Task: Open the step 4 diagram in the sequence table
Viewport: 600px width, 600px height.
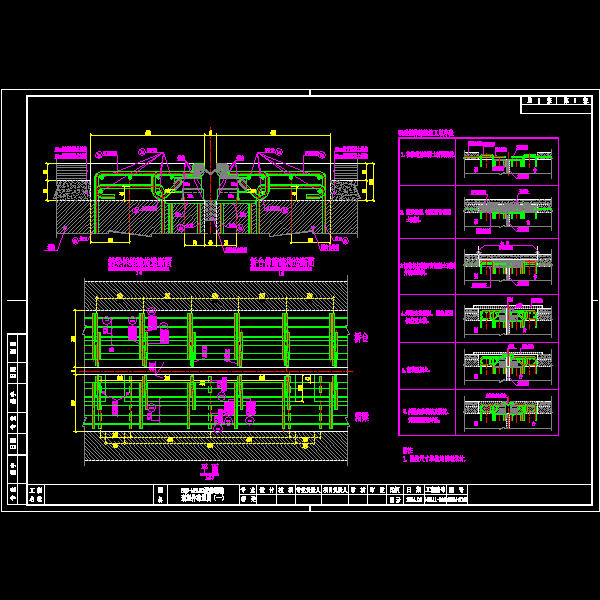Action: tap(507, 318)
